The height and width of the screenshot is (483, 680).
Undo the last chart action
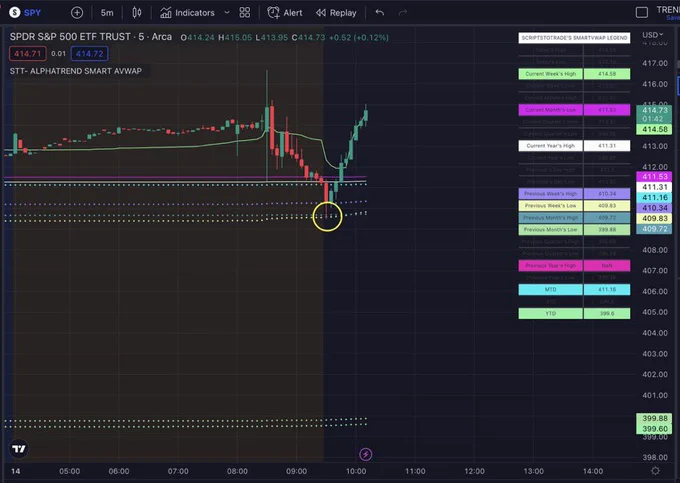pos(380,13)
